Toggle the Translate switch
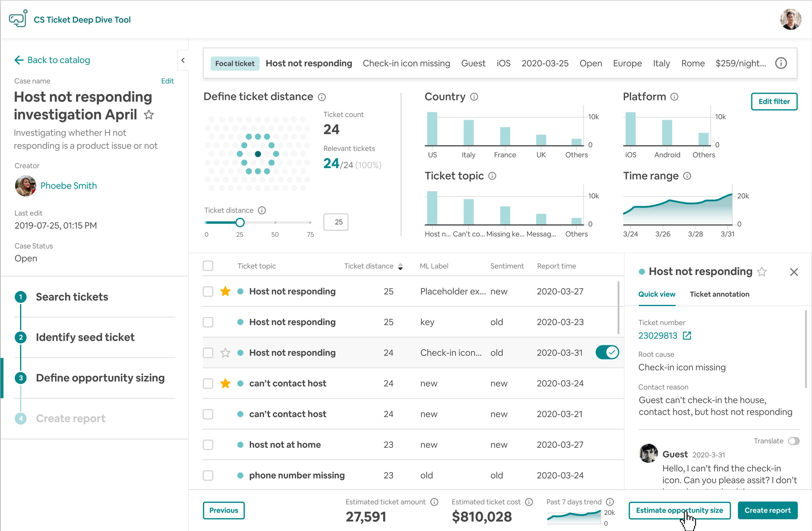The height and width of the screenshot is (531, 812). point(793,441)
